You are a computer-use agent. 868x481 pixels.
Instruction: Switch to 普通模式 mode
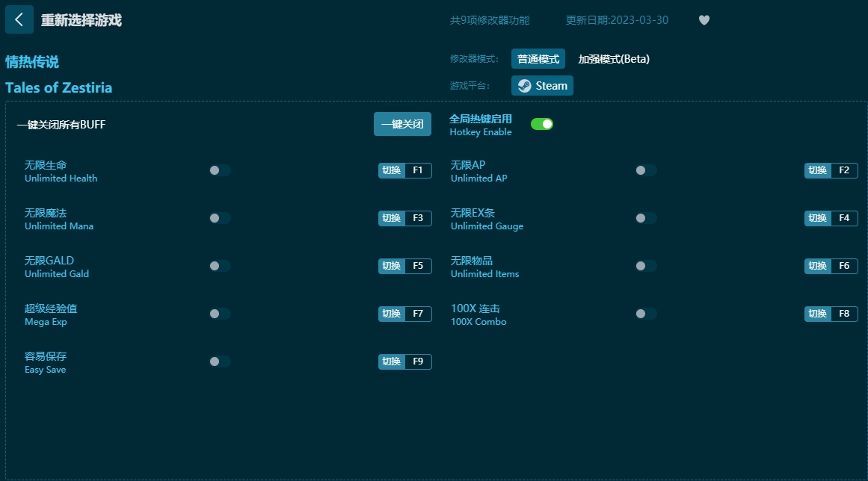click(x=538, y=59)
